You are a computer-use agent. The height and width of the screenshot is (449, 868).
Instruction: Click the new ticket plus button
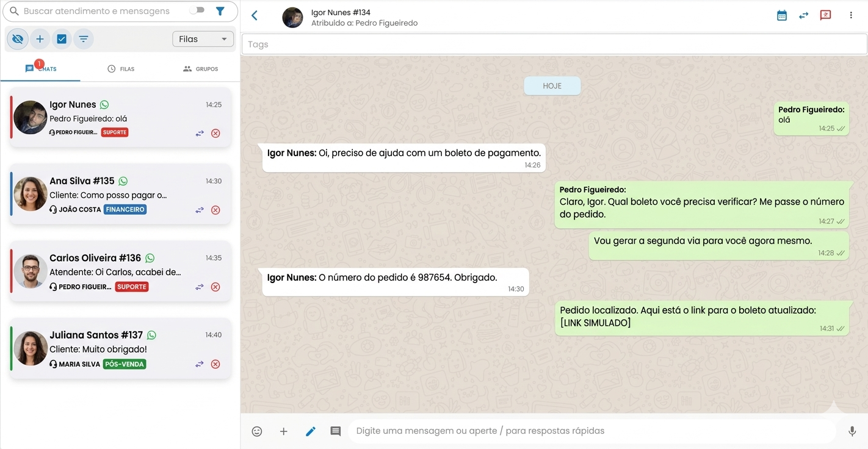[x=40, y=39]
